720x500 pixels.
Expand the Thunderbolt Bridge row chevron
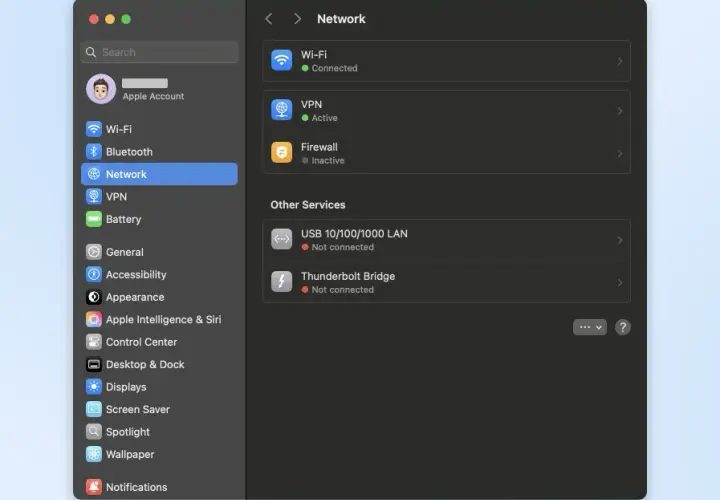[620, 282]
